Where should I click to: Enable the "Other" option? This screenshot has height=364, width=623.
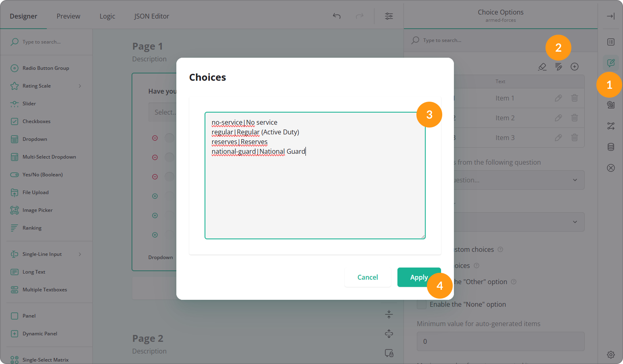click(421, 281)
